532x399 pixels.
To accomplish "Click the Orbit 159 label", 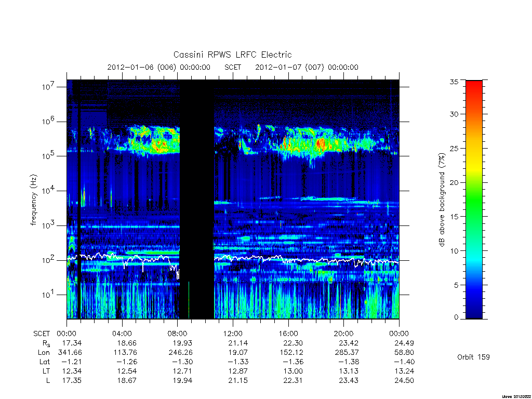I will point(473,357).
